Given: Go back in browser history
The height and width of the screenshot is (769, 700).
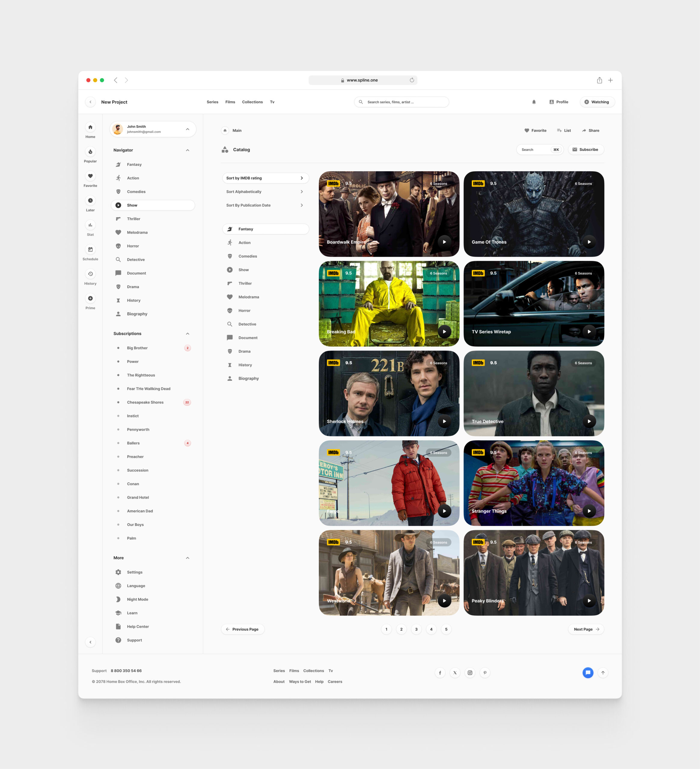Looking at the screenshot, I should [x=116, y=80].
